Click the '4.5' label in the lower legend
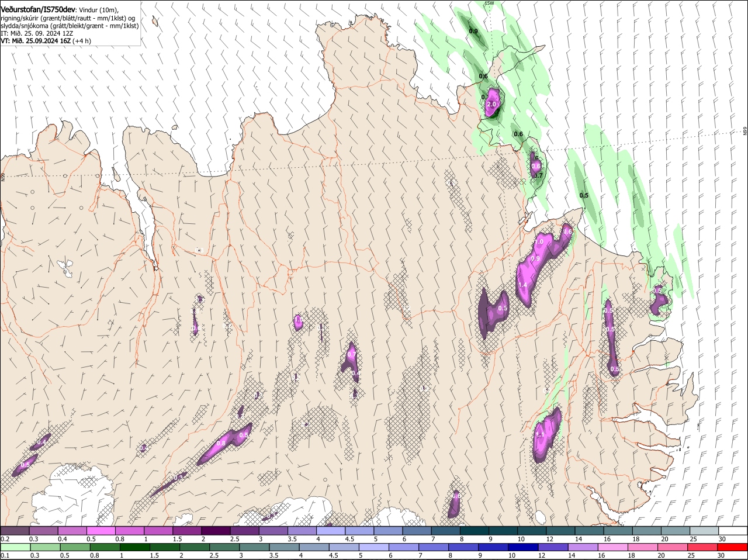 tap(334, 556)
